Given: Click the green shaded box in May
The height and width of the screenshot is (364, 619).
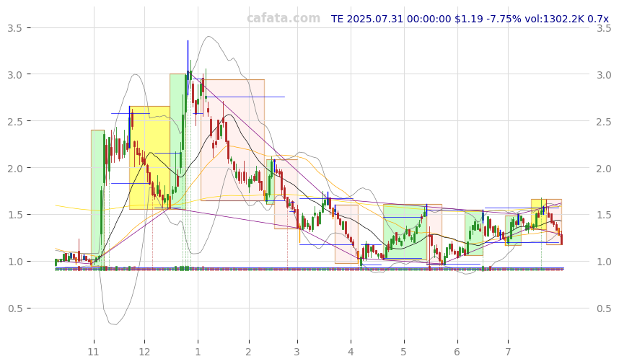Looking at the screenshot, I should point(405,232).
